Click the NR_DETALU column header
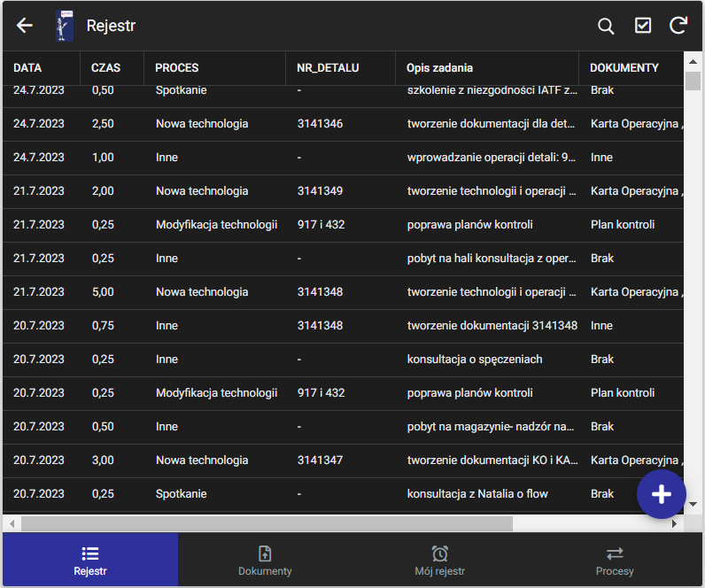The image size is (705, 588). 328,68
